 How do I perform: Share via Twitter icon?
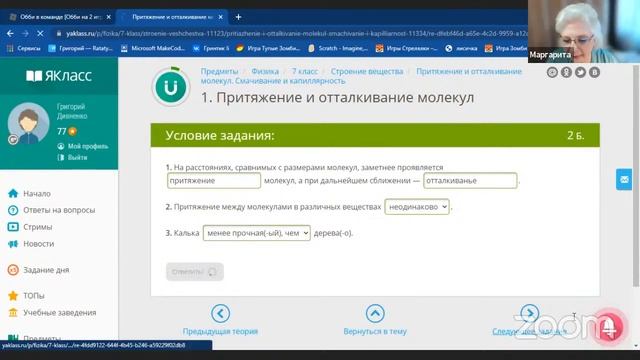(580, 72)
